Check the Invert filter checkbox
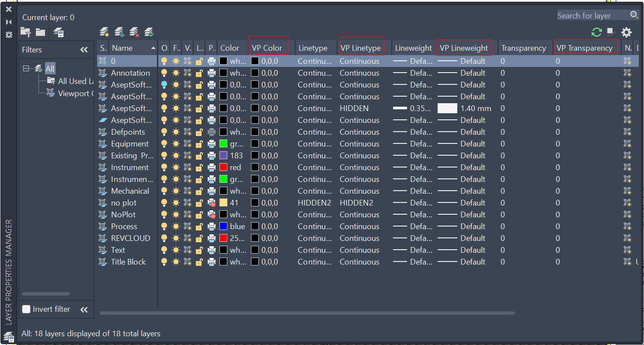 26,309
